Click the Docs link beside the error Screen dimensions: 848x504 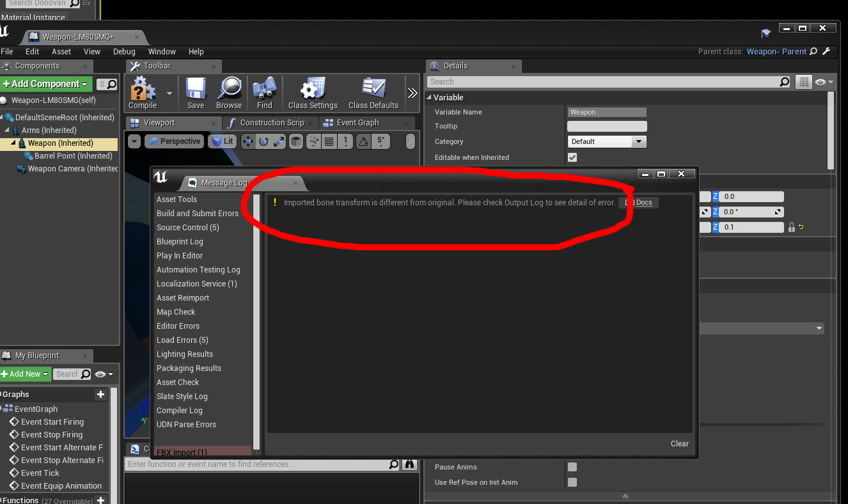tap(639, 203)
